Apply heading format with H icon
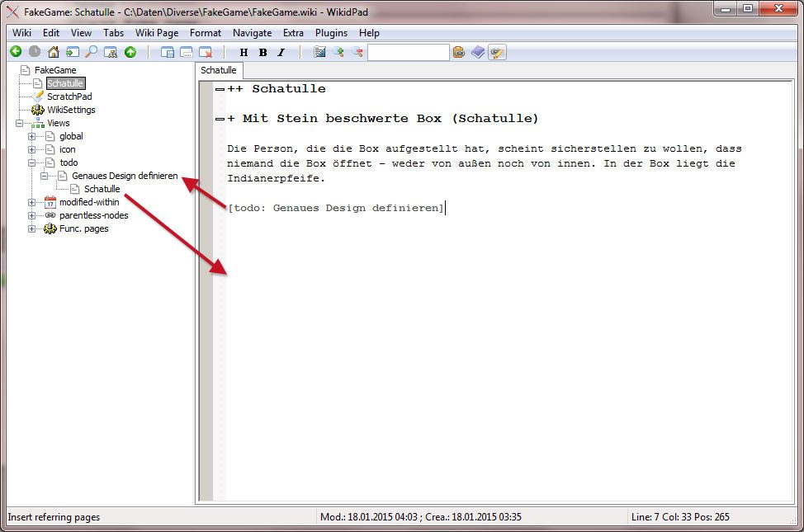 click(x=244, y=53)
